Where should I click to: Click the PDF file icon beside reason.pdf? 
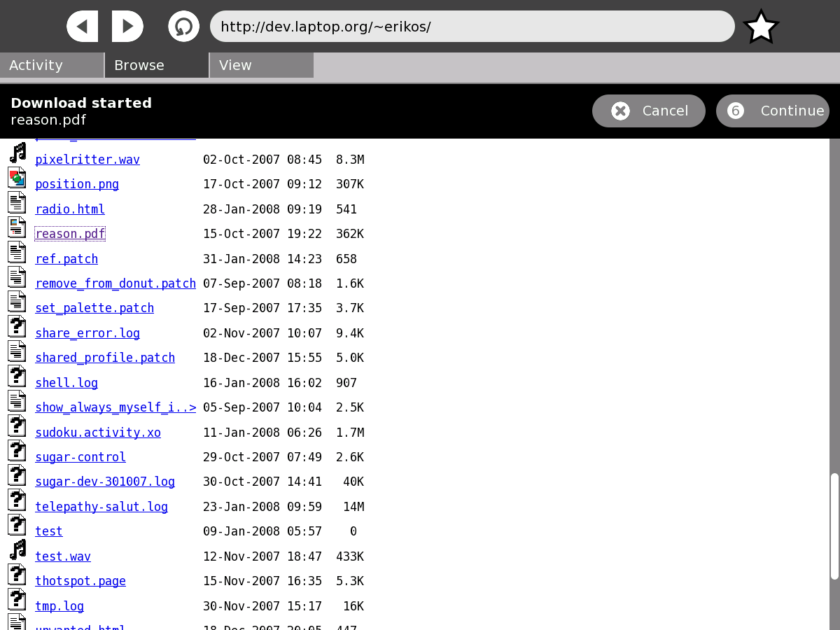(x=17, y=227)
